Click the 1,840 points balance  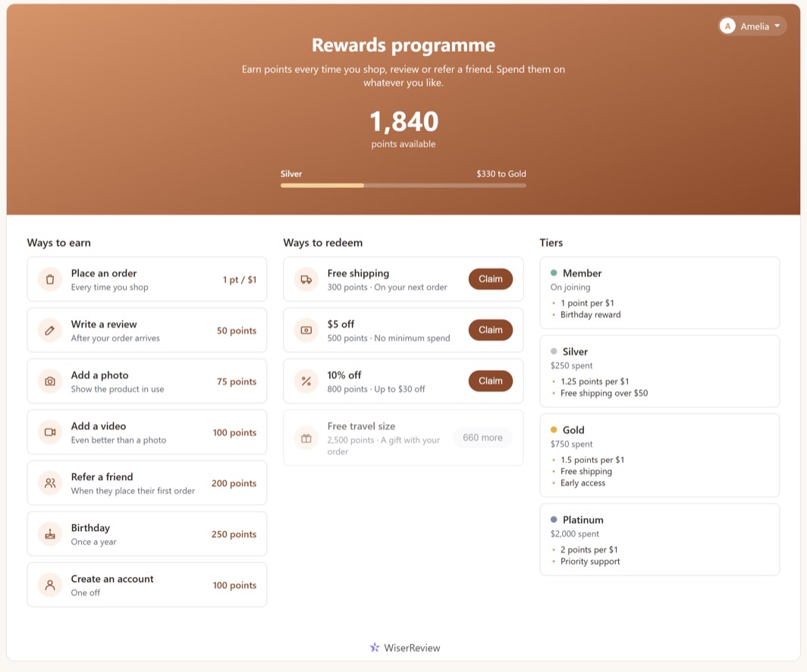click(404, 122)
